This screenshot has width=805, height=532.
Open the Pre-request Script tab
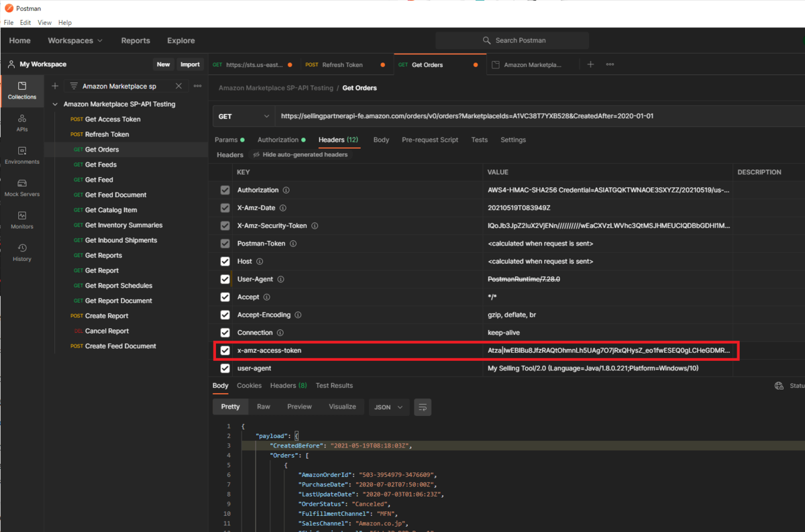(x=430, y=140)
